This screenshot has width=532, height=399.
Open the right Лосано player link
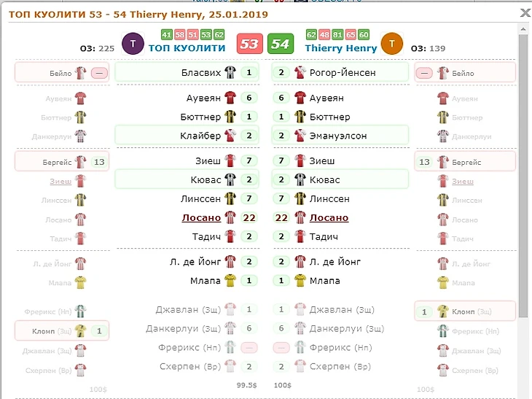click(329, 217)
